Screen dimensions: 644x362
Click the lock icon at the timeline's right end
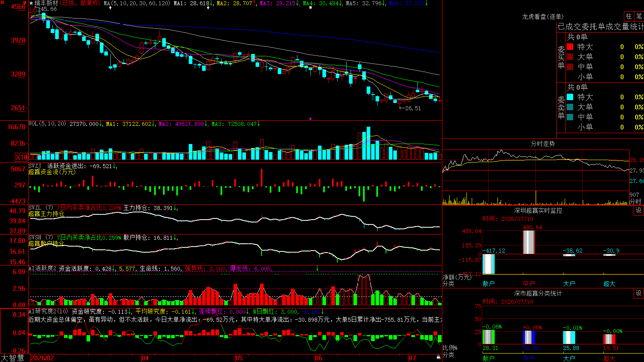click(x=439, y=357)
